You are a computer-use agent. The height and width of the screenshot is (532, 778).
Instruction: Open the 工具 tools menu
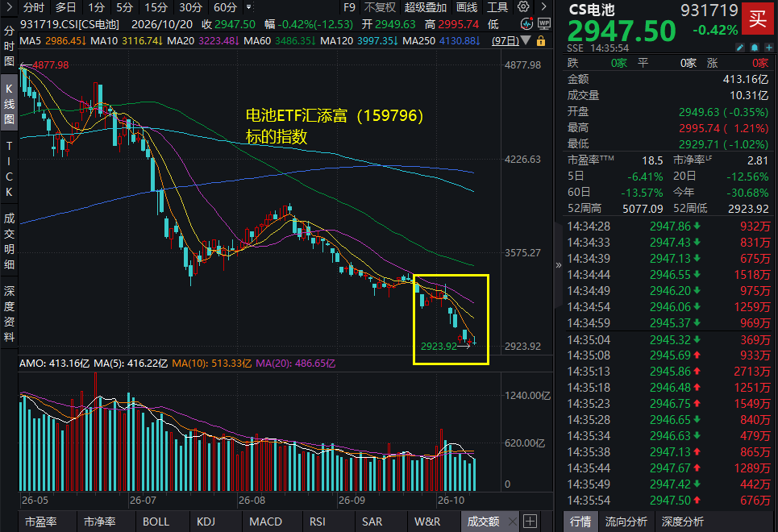pyautogui.click(x=497, y=7)
